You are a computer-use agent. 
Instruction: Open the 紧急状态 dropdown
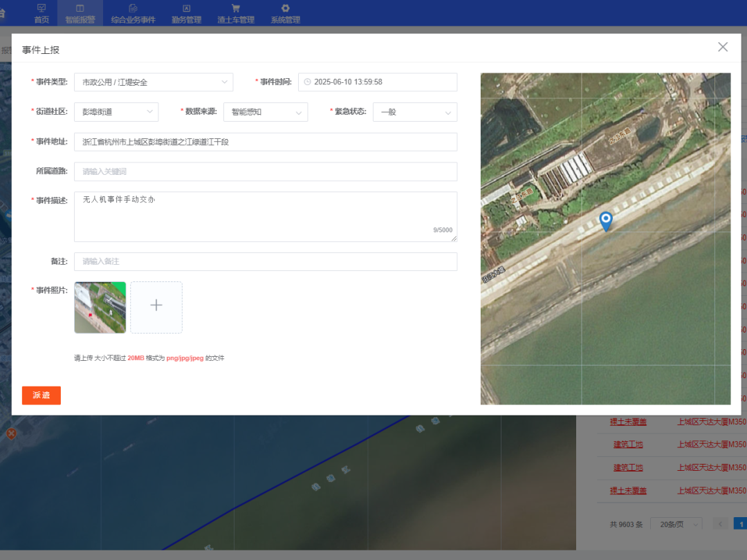pos(415,112)
